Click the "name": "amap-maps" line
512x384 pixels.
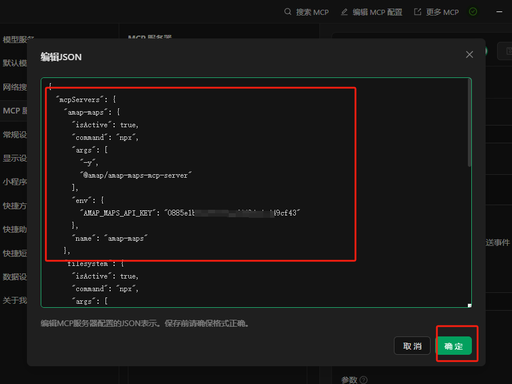(x=110, y=238)
